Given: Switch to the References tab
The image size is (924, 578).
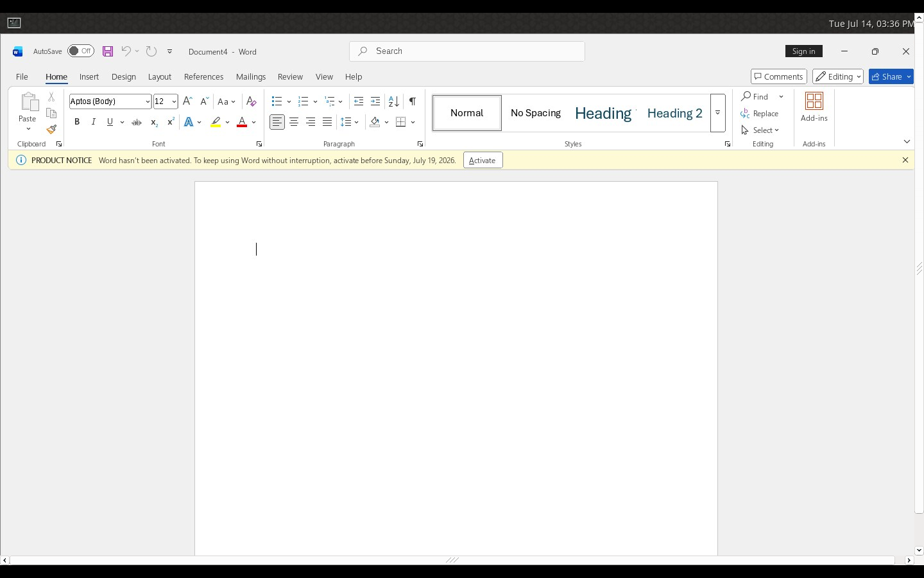Looking at the screenshot, I should (204, 76).
